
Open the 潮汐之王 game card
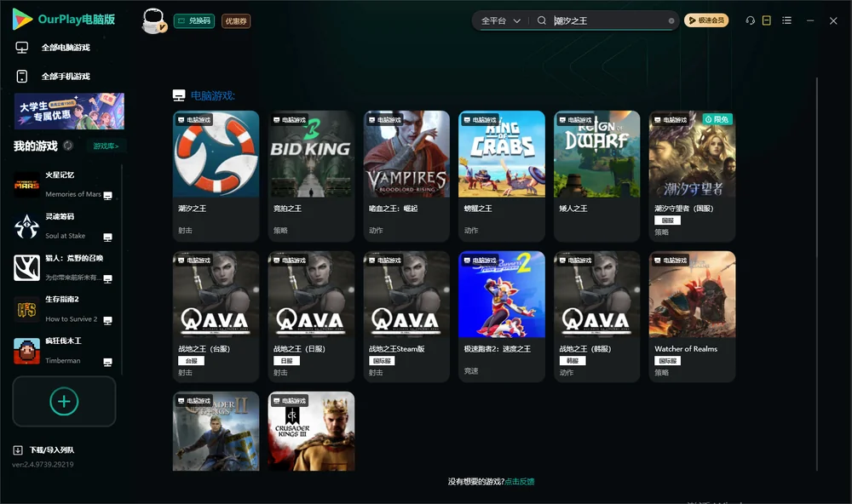tap(216, 176)
